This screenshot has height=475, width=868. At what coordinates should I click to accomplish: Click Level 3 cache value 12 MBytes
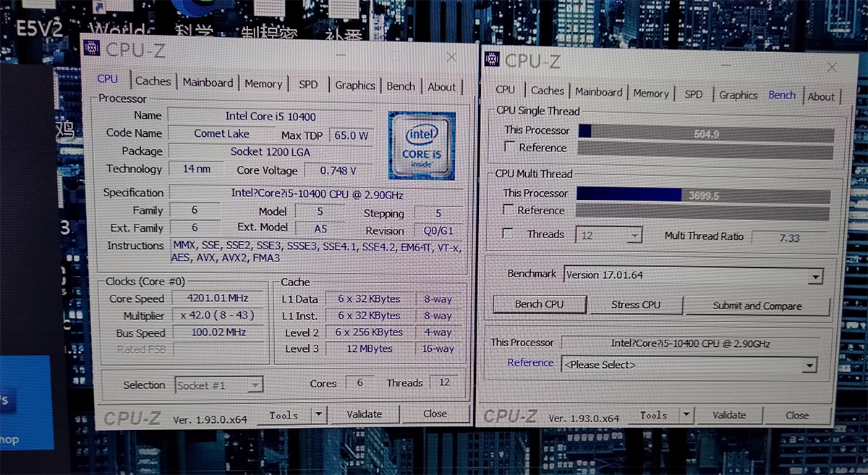(370, 349)
